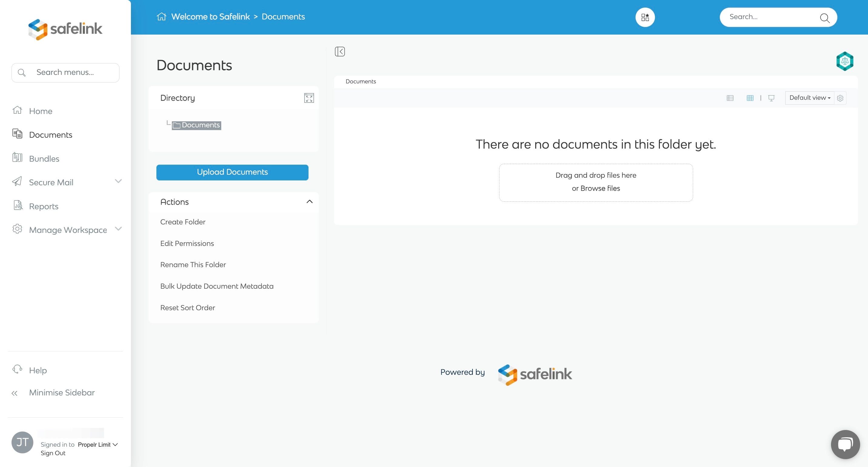Click Minimise Sidebar label
Image resolution: width=868 pixels, height=467 pixels.
(62, 393)
